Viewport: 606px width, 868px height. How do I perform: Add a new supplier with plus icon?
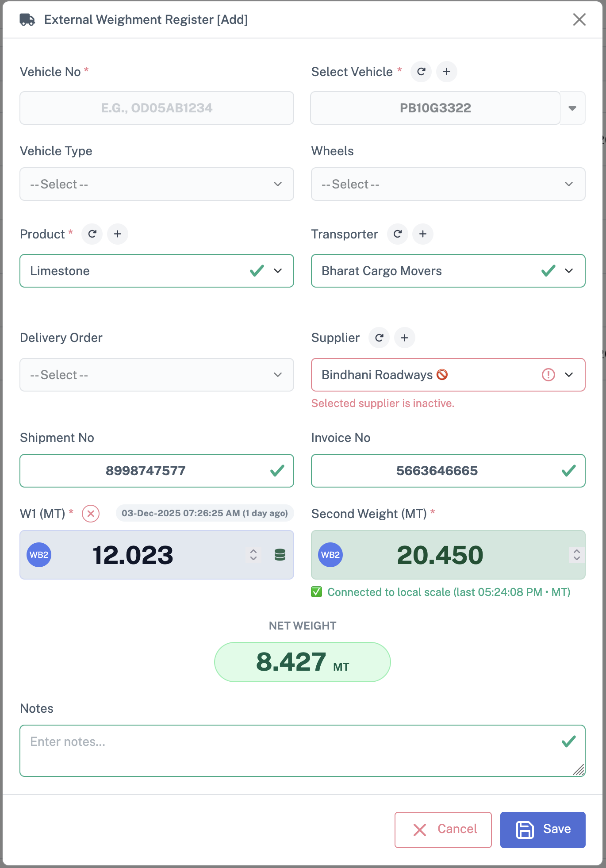coord(404,338)
